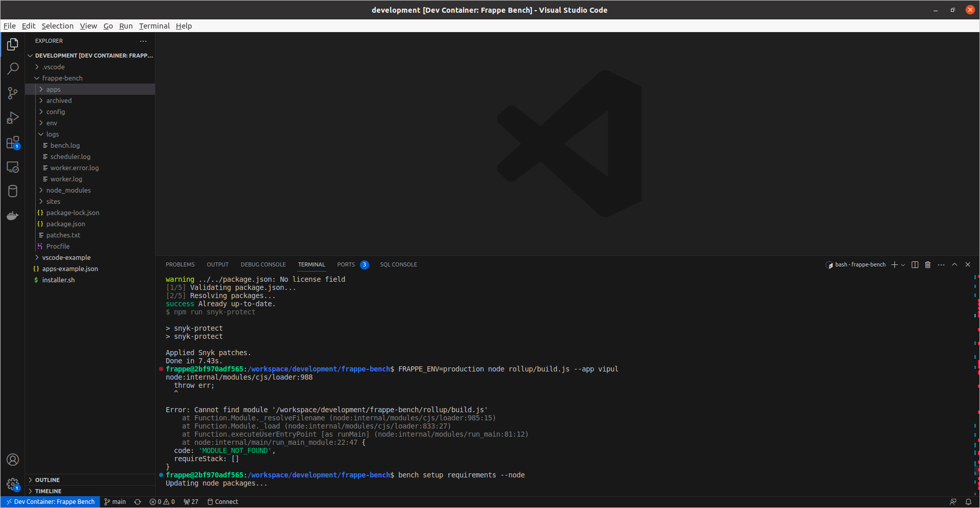
Task: Expand the node_modules folder
Action: click(x=90, y=190)
